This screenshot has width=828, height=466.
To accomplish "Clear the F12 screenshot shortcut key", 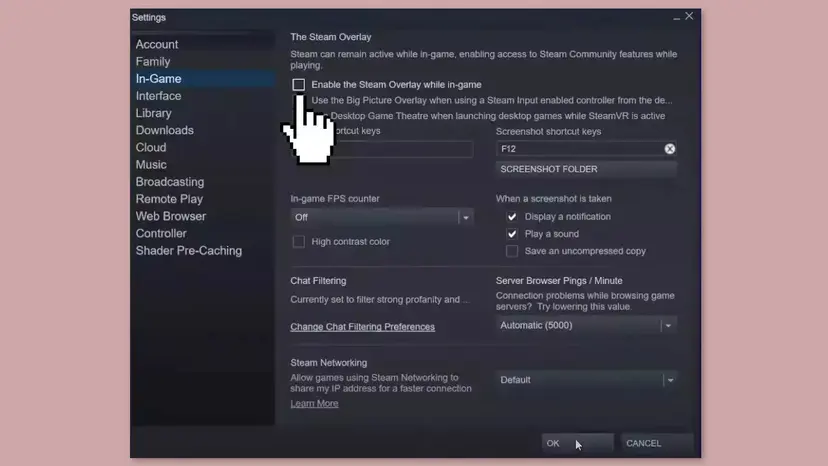I will pyautogui.click(x=670, y=149).
